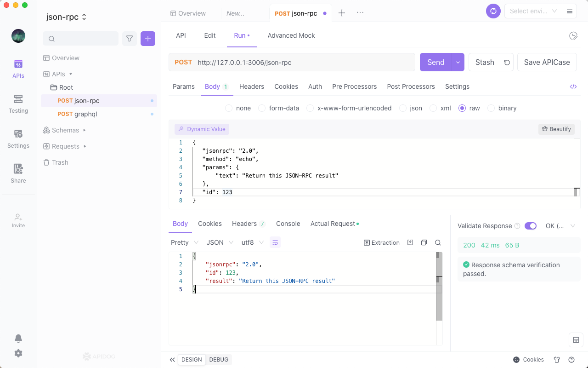Image resolution: width=588 pixels, height=368 pixels.
Task: Insert a Dynamic Value
Action: point(202,129)
